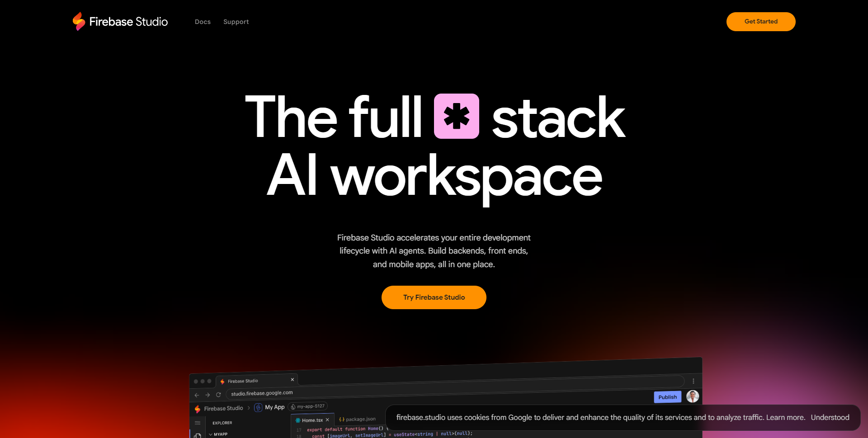Screen dimensions: 868x438
Task: Click the Get Started button
Action: 761,22
